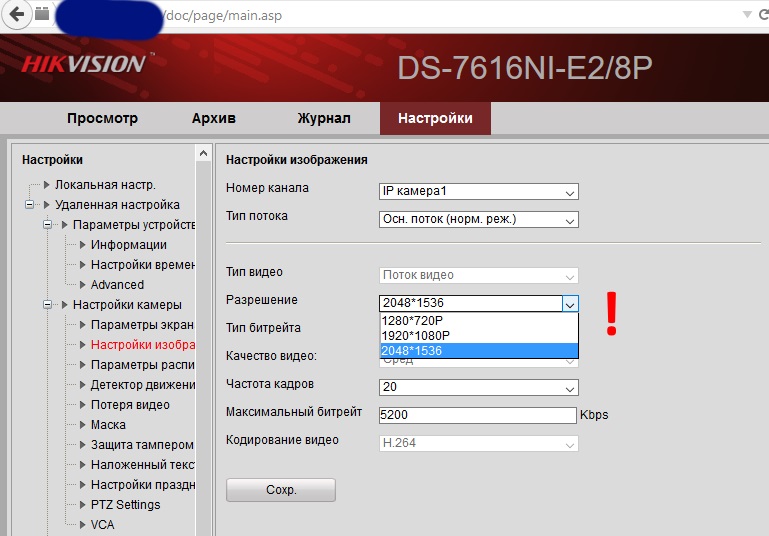This screenshot has width=769, height=536.
Task: Open Настройки праздников tree item
Action: [143, 485]
